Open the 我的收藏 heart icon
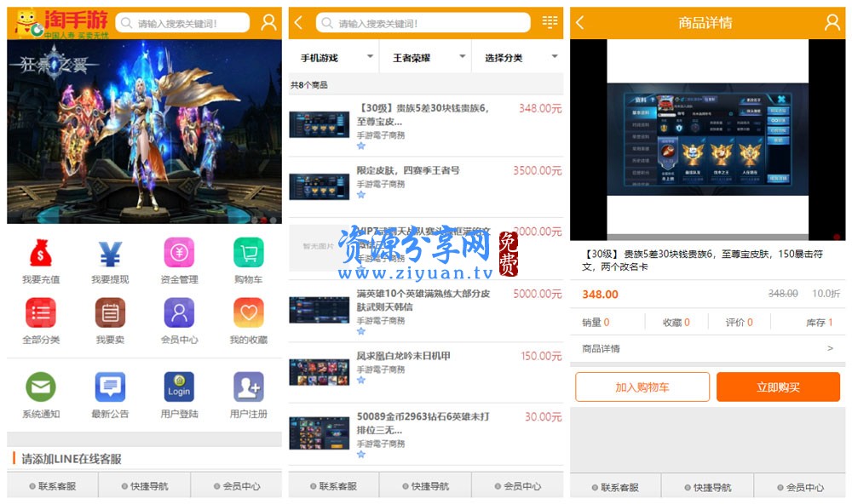This screenshot has height=504, width=852. [248, 312]
